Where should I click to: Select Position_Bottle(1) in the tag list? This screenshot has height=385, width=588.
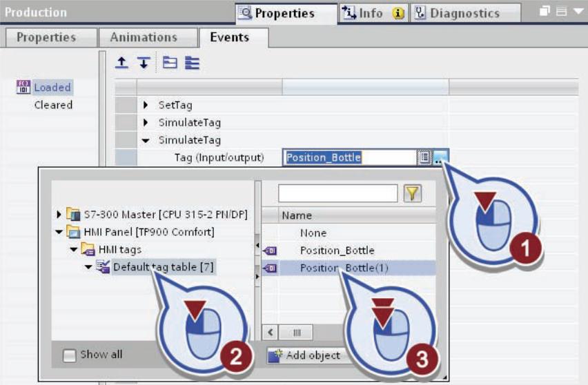point(344,268)
